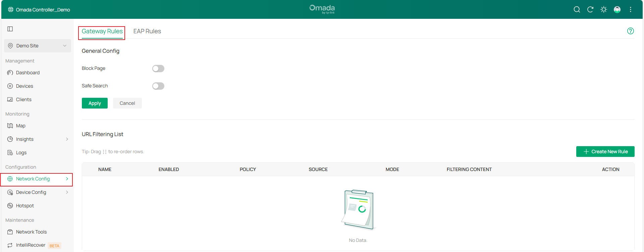The width and height of the screenshot is (644, 252).
Task: Open the three-dot more options menu
Action: pyautogui.click(x=631, y=9)
